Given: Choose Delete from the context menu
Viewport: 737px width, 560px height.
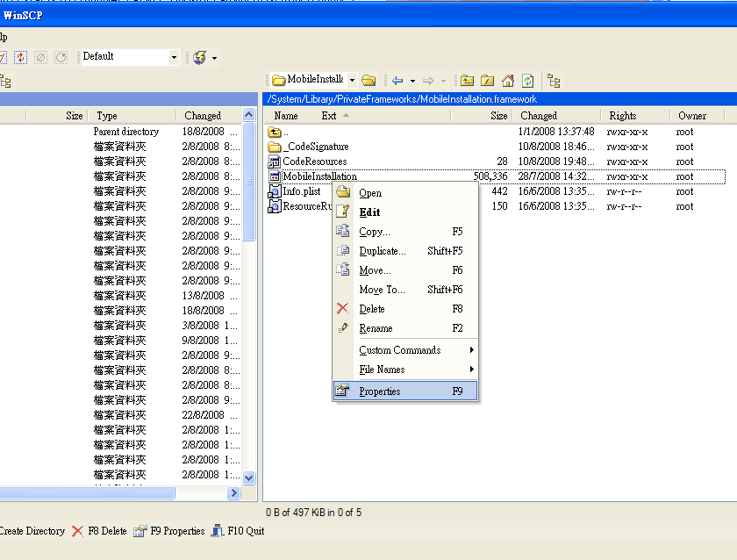Looking at the screenshot, I should point(372,309).
